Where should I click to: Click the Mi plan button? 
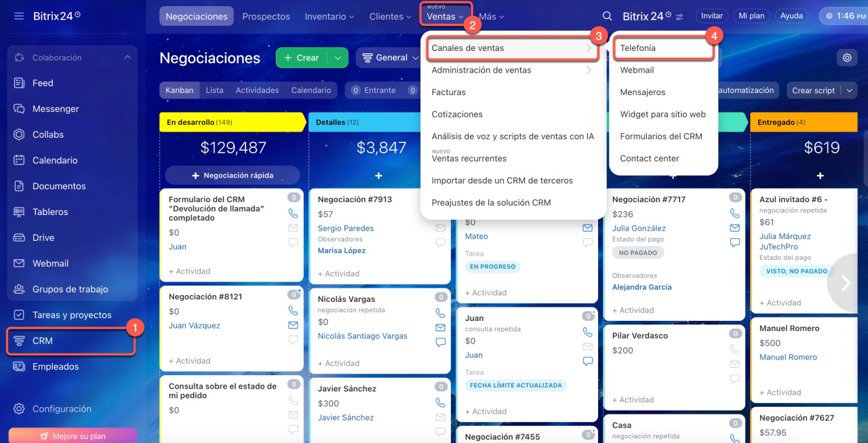pyautogui.click(x=752, y=16)
